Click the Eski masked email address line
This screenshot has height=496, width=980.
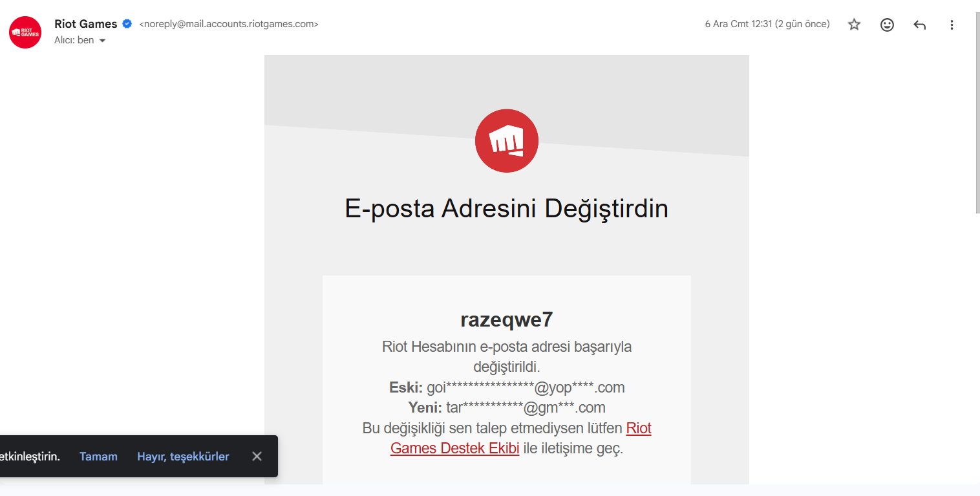pos(507,387)
